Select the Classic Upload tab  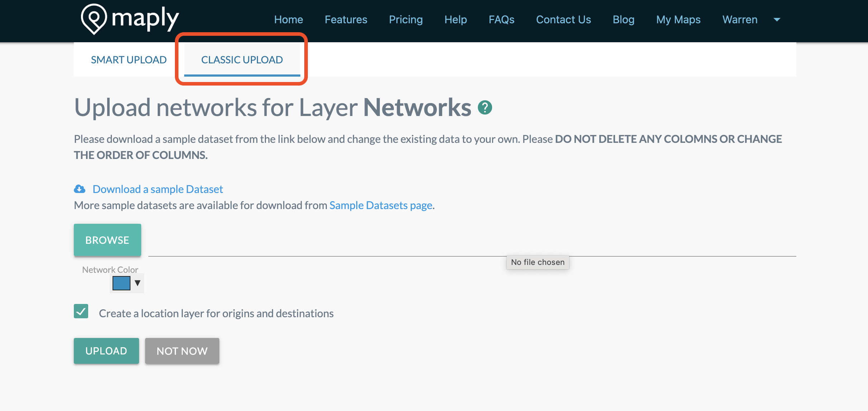pos(242,60)
